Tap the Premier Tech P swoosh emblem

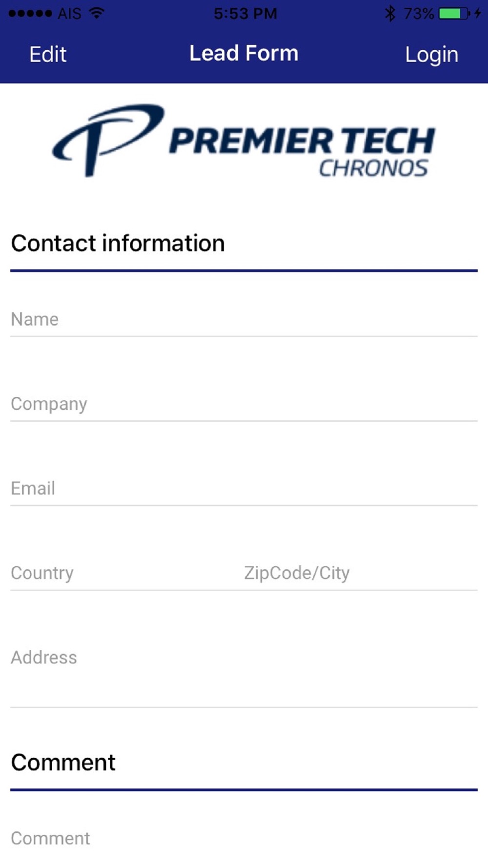[108, 140]
